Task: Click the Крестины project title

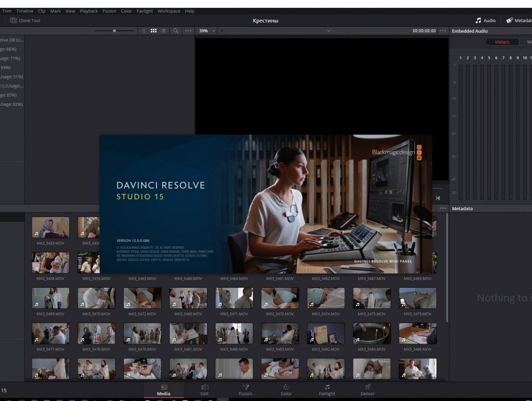Action: [x=265, y=21]
